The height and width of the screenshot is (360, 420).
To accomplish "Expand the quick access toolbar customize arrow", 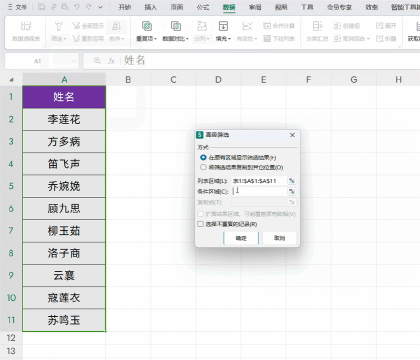I will pyautogui.click(x=101, y=7).
